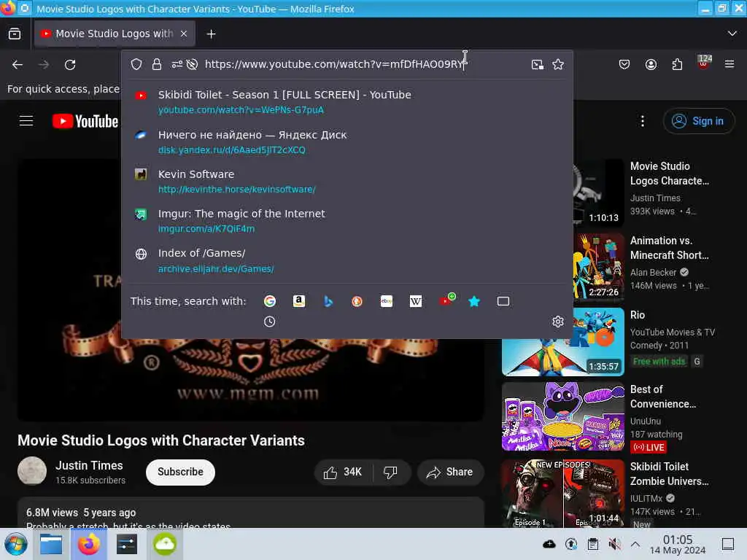Expand the list all tabs chevron
Image resolution: width=747 pixels, height=560 pixels.
[x=732, y=34]
